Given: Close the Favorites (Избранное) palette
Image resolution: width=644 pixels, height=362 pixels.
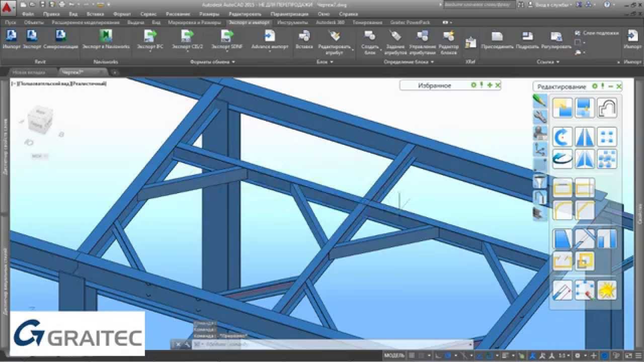Looking at the screenshot, I should (x=498, y=85).
